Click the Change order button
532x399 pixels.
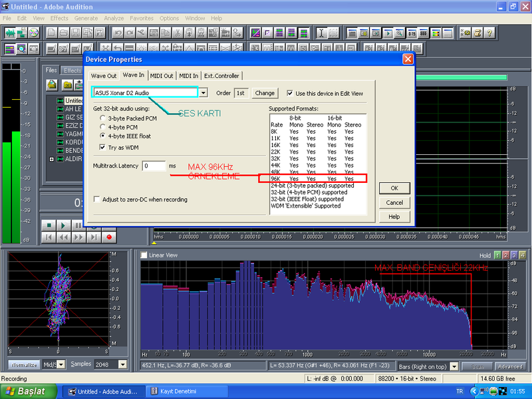pos(265,93)
